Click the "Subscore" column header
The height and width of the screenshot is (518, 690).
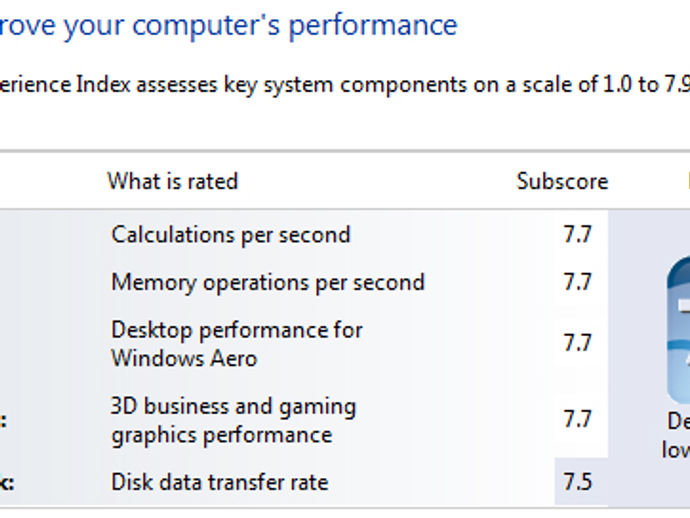click(562, 181)
